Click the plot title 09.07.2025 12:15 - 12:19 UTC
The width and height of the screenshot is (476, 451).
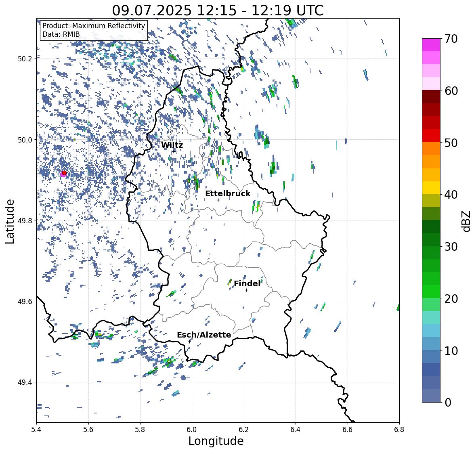(218, 10)
